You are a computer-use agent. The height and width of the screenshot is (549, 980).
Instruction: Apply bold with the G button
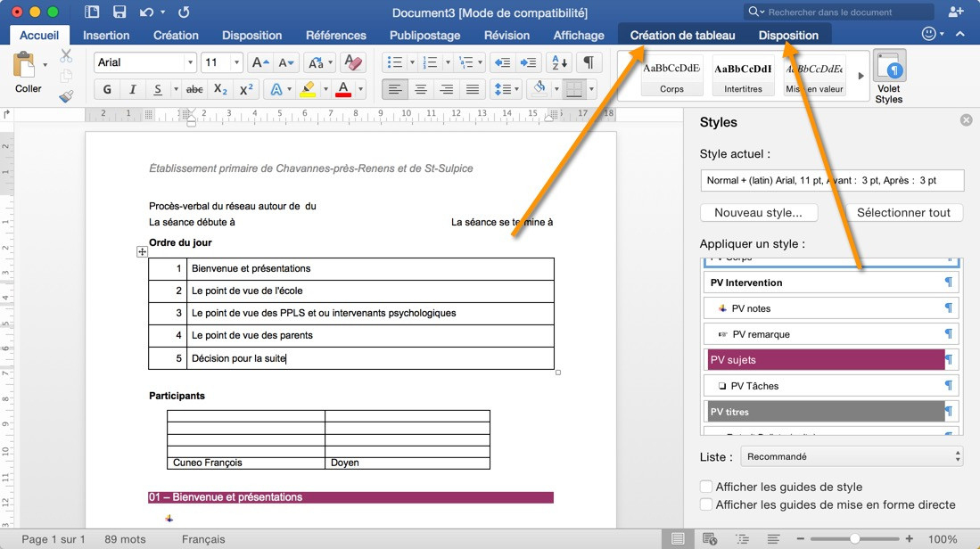[107, 89]
